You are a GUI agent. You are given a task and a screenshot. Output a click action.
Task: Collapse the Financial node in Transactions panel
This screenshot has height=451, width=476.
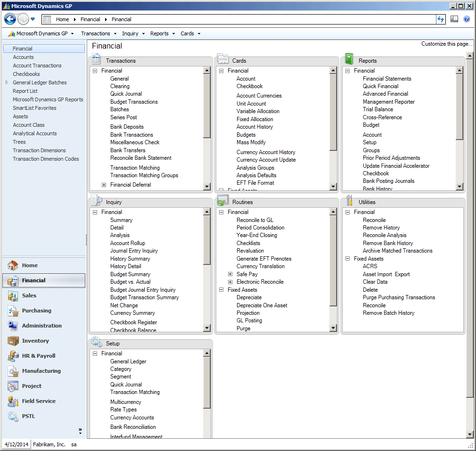click(95, 71)
